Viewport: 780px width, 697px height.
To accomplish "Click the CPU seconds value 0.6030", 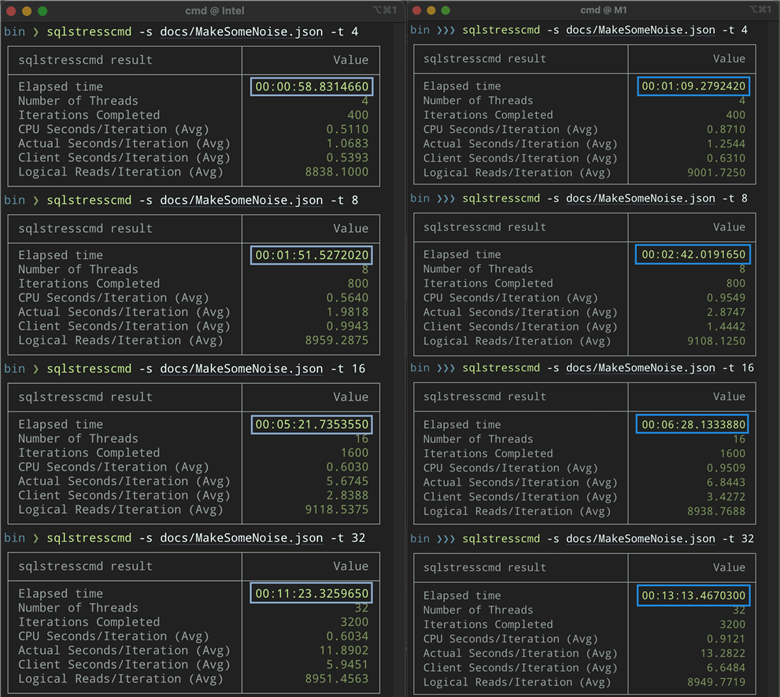I will coord(347,467).
